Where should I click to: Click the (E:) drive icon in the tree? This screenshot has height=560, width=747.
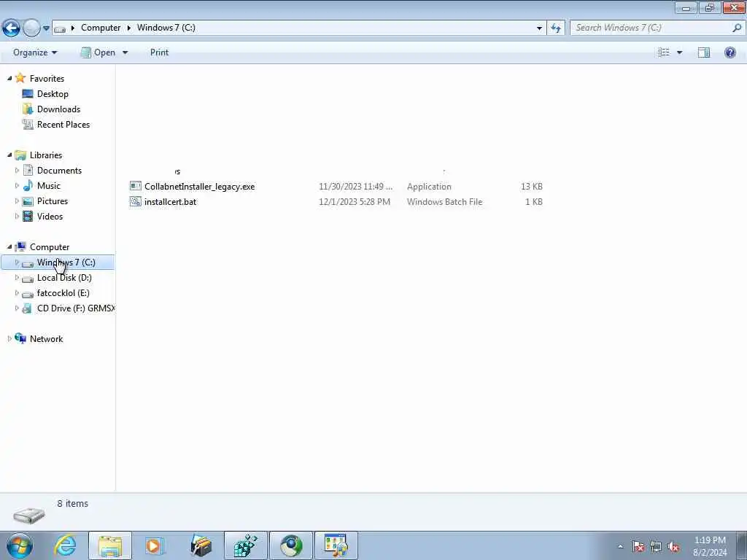[28, 294]
